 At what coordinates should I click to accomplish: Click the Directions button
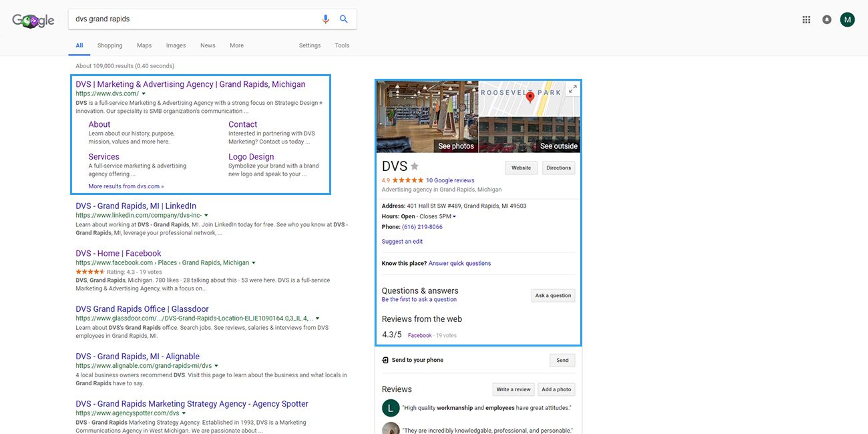click(559, 168)
